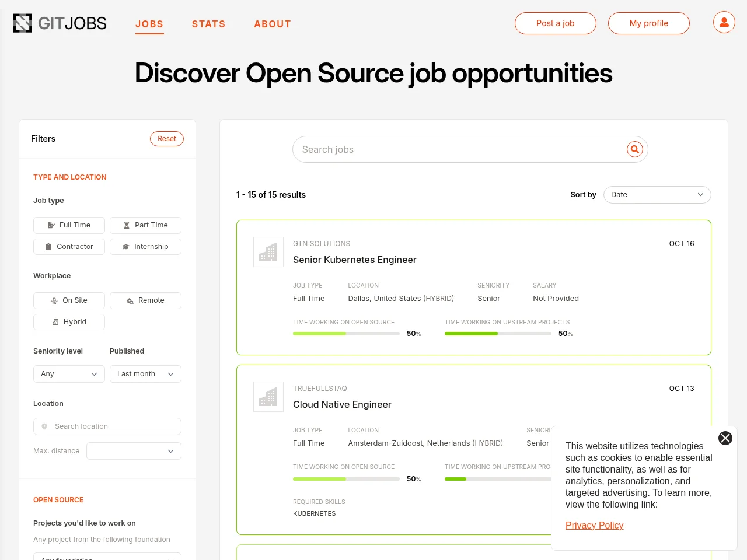Click TrueFullstaq company logo placeholder

pyautogui.click(x=268, y=397)
